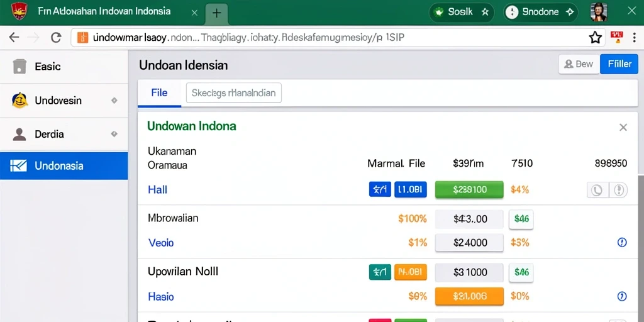Switch to the File tab
The height and width of the screenshot is (322, 644).
[x=159, y=93]
